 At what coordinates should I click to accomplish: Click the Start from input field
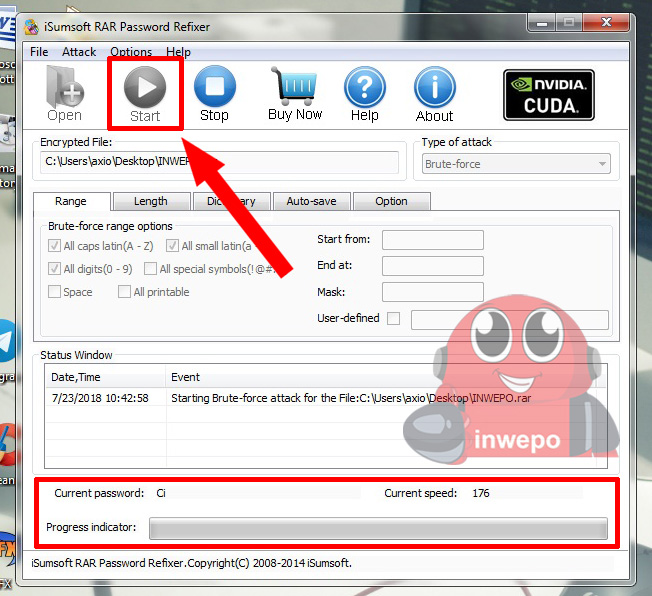pos(433,240)
